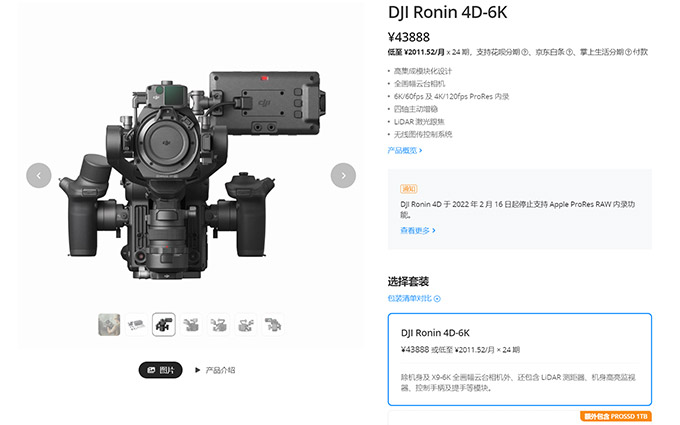Open the second product thumbnail

pyautogui.click(x=137, y=324)
